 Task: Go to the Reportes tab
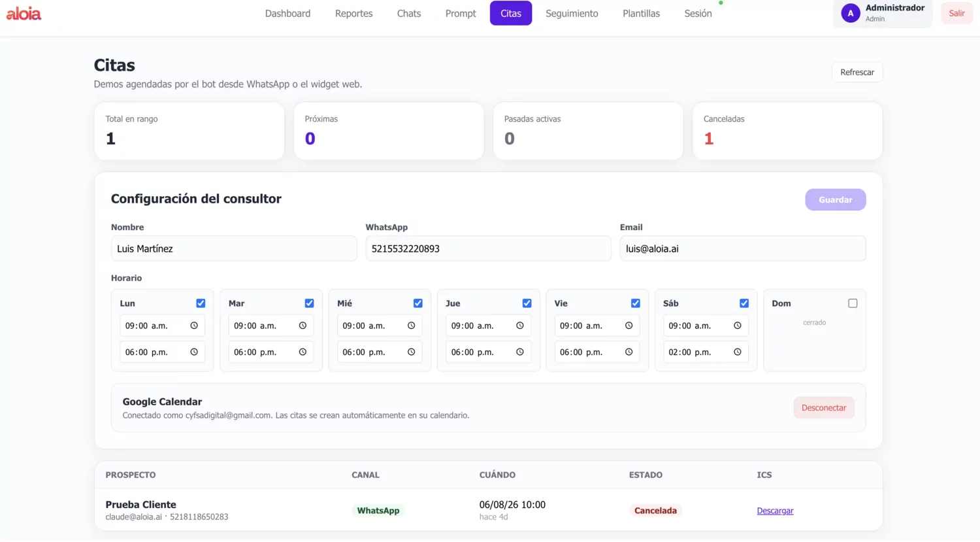(x=353, y=13)
